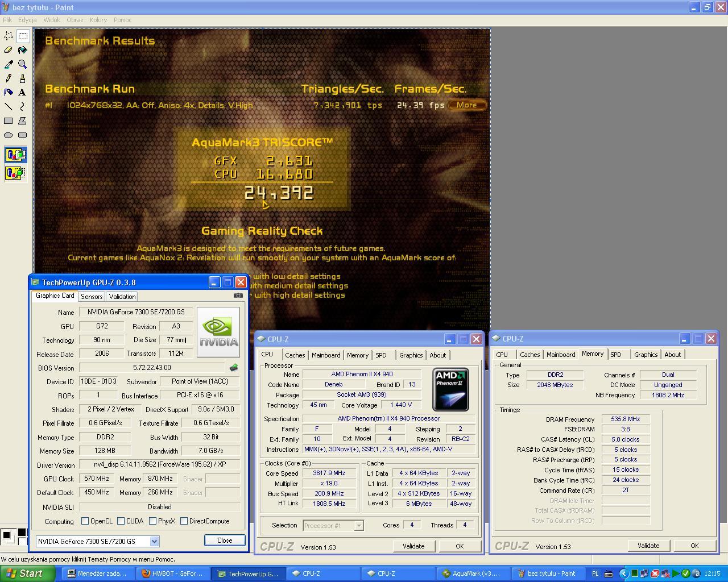
Task: Click the Name field in GPU-Z
Action: (135, 312)
